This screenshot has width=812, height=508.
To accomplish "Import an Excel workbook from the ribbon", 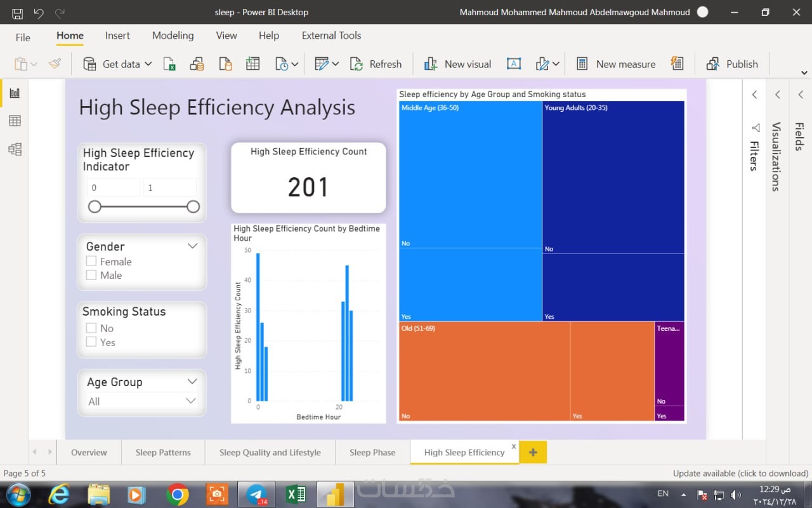I will tap(169, 63).
